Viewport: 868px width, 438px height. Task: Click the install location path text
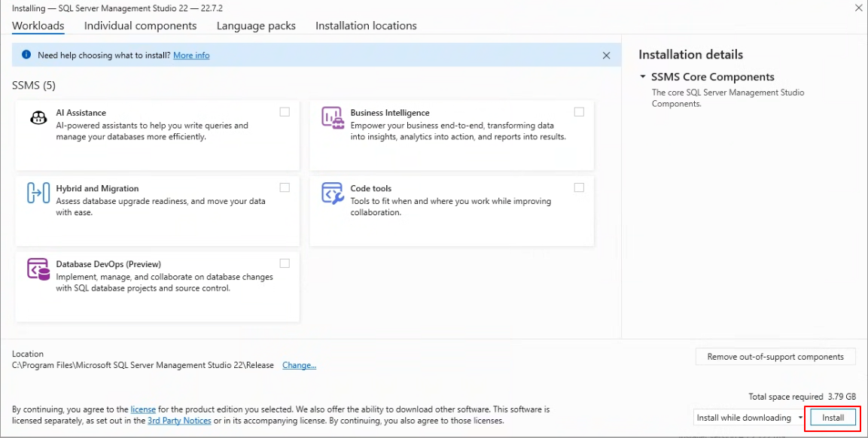click(x=143, y=366)
